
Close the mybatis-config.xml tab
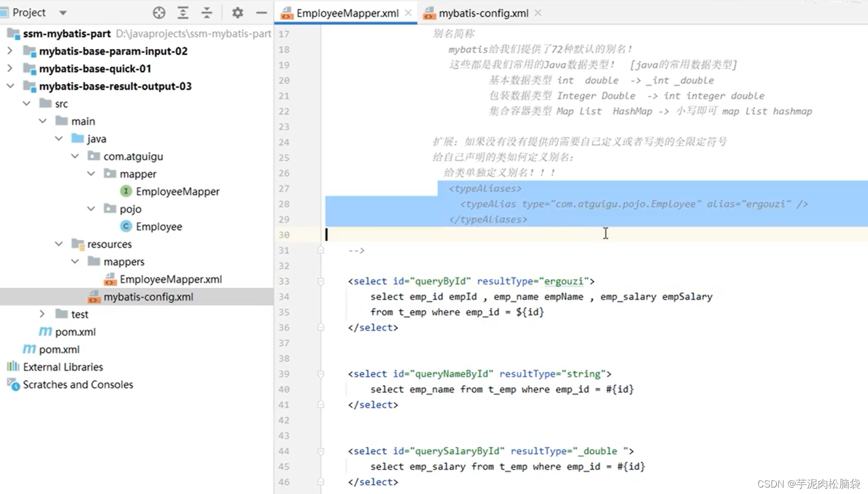click(538, 13)
